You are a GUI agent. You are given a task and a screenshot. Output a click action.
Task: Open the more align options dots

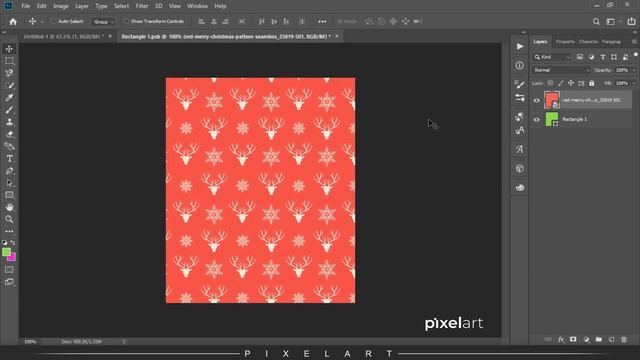click(322, 22)
